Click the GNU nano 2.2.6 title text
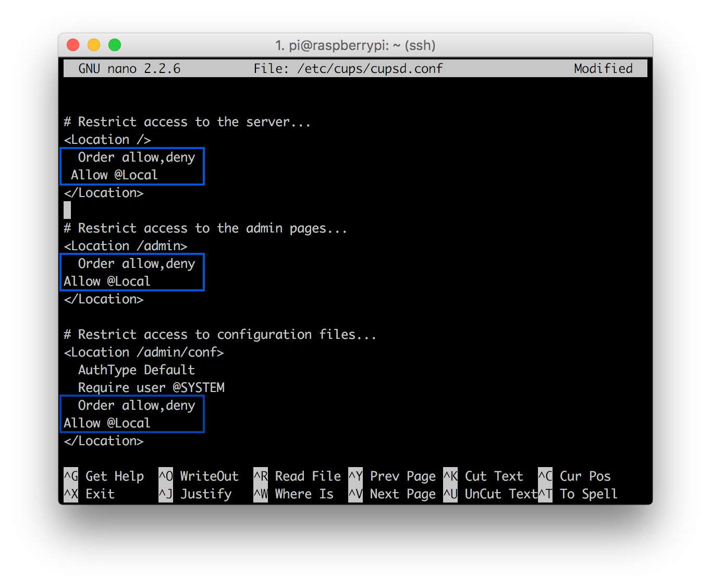The height and width of the screenshot is (588, 711). click(130, 68)
